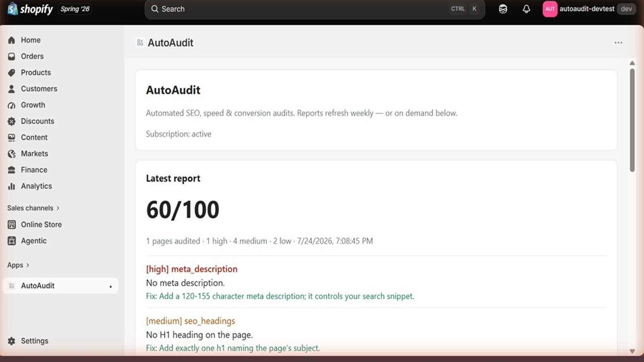Go to Customers page
Screen dimensions: 644x362
point(39,89)
